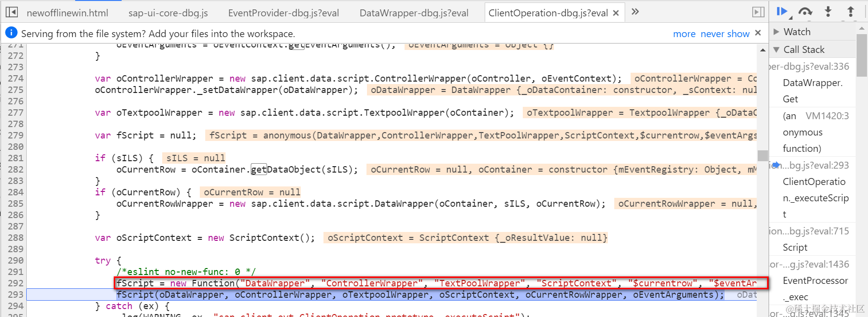Screen dimensions: 868x317
Task: Click sidebar scrollbar up arrow
Action: pos(862,29)
